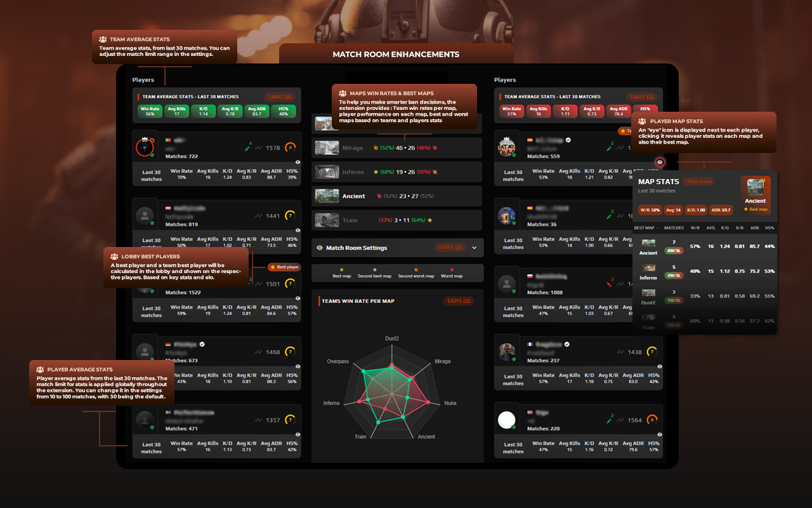Click the green trend arrow beside Elo 1578

tap(247, 147)
